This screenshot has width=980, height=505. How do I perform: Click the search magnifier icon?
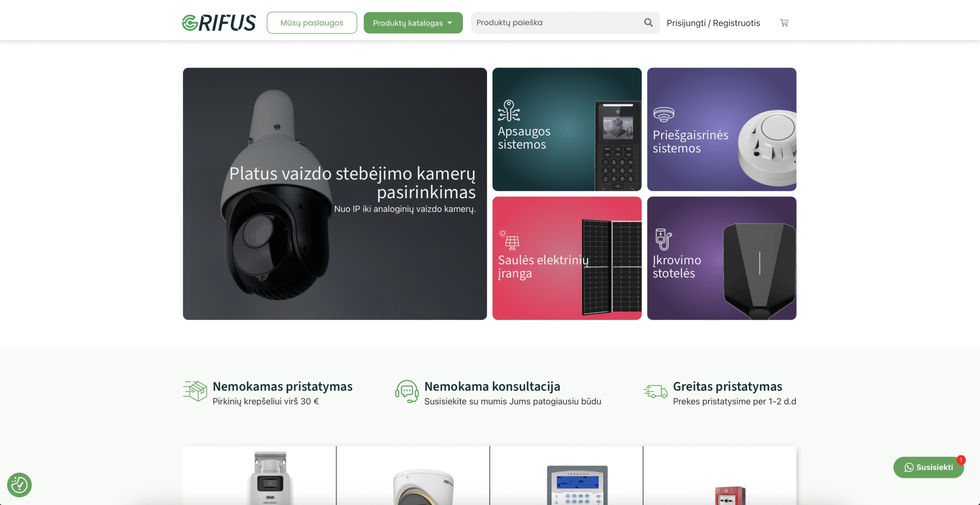click(x=648, y=23)
